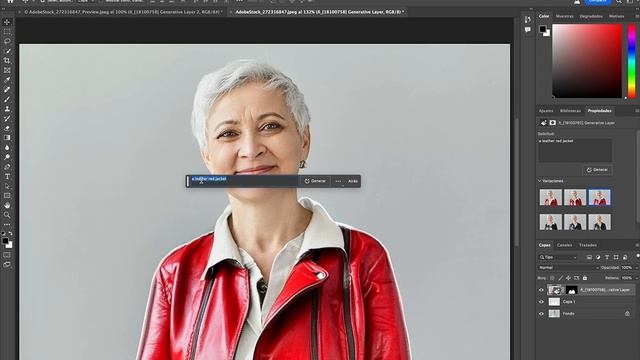Image resolution: width=640 pixels, height=360 pixels.
Task: Select the Path Selection tool
Action: click(7, 186)
